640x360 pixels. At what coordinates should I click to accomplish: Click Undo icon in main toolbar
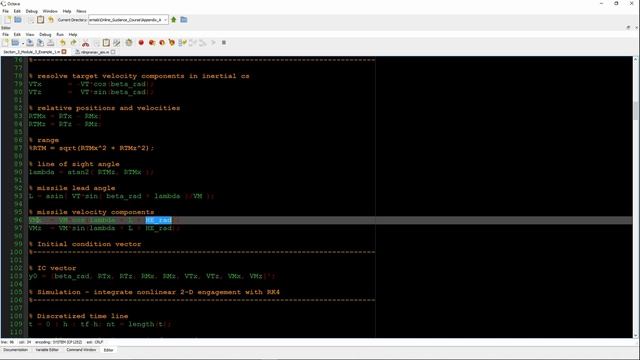(51, 20)
